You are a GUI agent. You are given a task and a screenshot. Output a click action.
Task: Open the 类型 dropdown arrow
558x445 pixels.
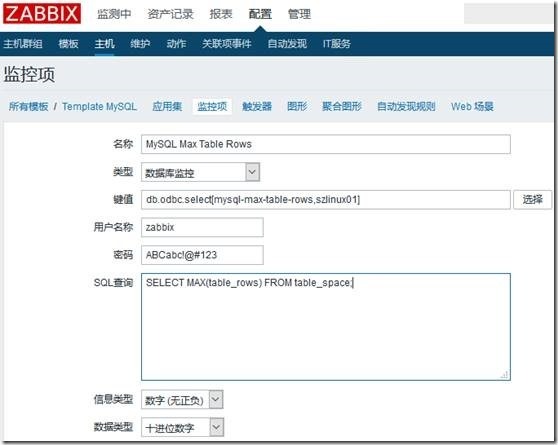click(252, 172)
